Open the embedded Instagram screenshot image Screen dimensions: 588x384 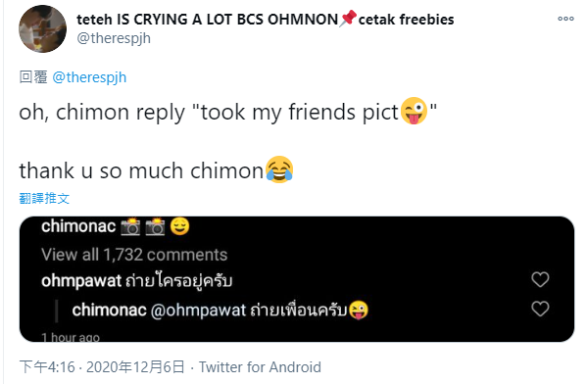pos(297,279)
